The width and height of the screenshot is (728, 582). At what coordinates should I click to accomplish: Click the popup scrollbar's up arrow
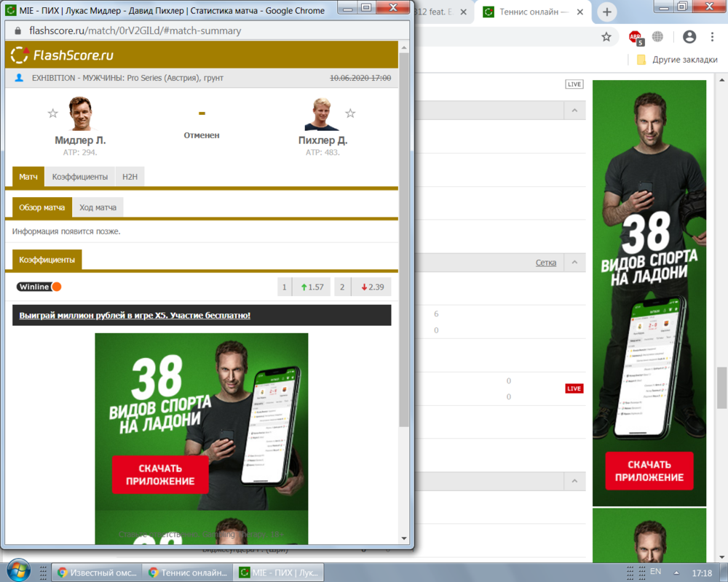click(x=404, y=48)
